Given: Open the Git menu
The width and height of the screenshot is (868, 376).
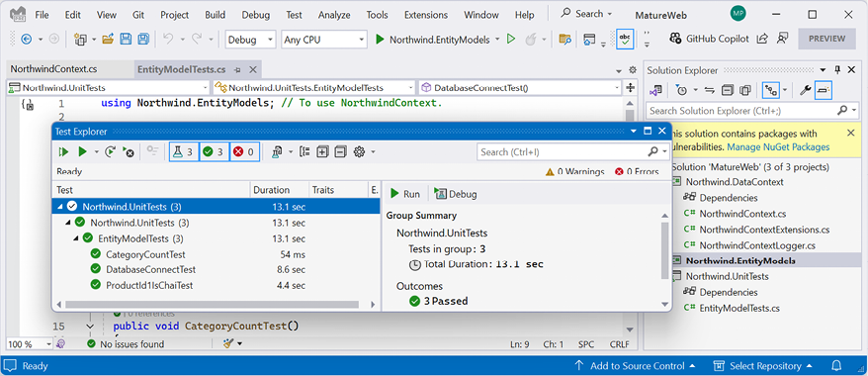Looking at the screenshot, I should pos(138,15).
